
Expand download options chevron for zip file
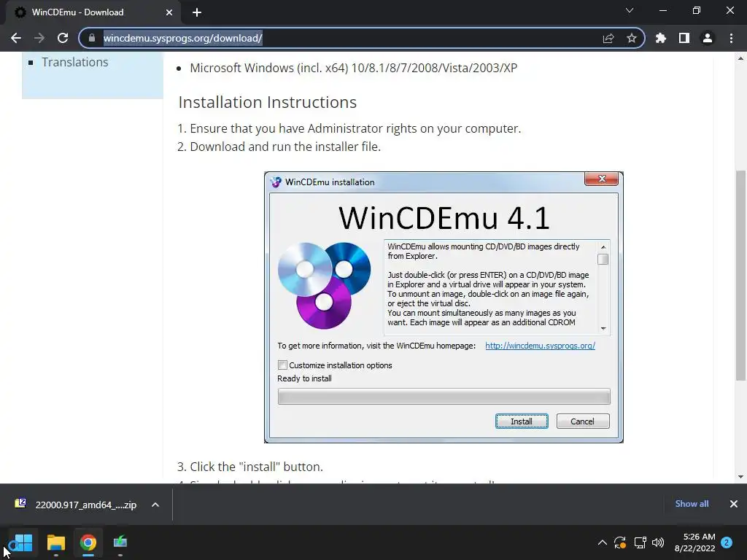point(155,505)
